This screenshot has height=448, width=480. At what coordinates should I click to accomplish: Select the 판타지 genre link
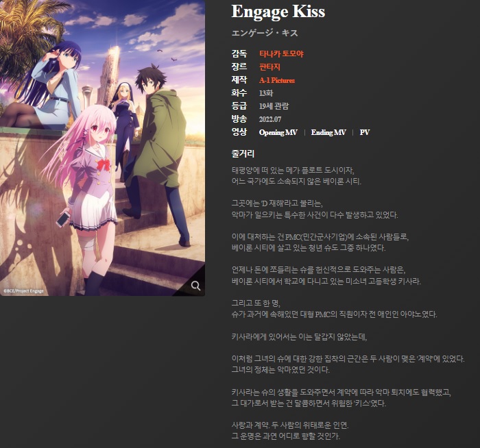269,67
